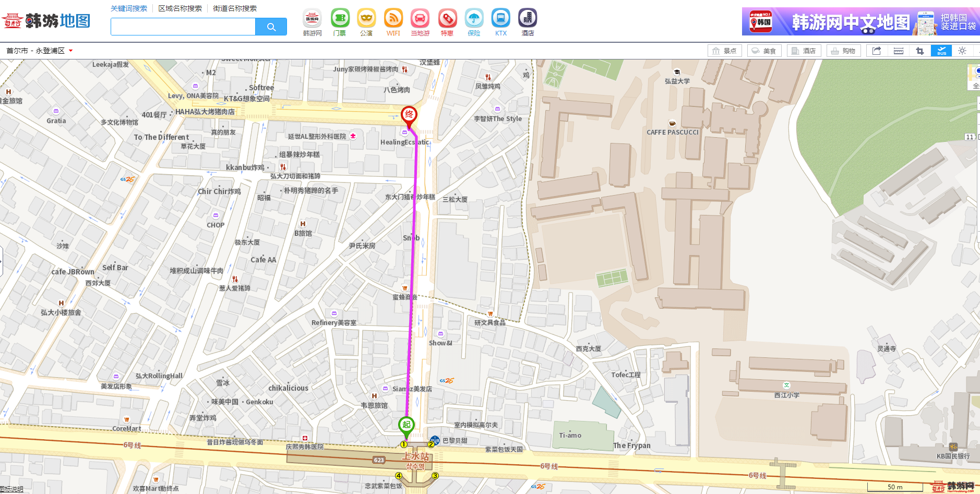Click the KB国民银行 bank icon
This screenshot has width=980, height=494.
pyautogui.click(x=953, y=447)
